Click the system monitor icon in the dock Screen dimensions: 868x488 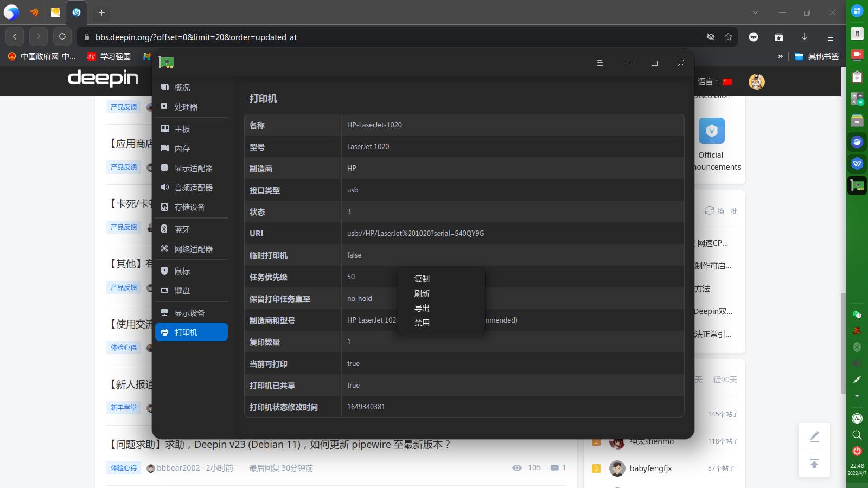click(857, 419)
